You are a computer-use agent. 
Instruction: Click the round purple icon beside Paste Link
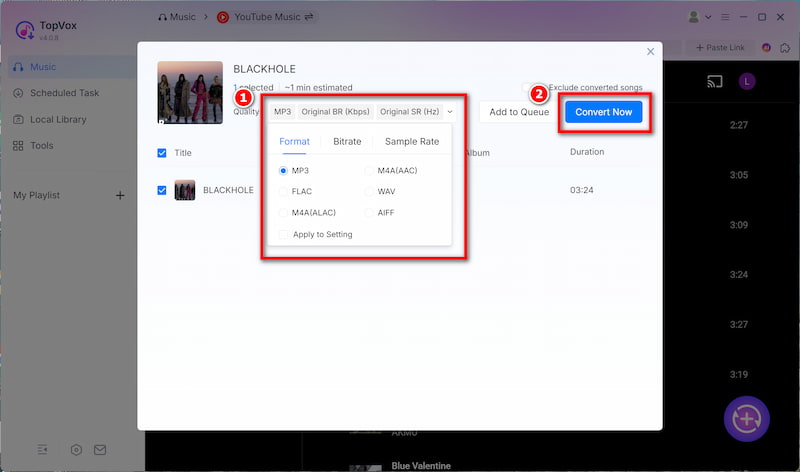click(x=766, y=47)
